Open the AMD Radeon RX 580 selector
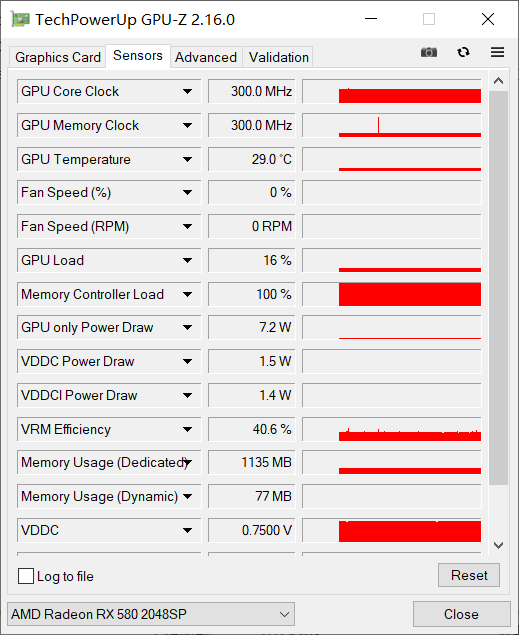This screenshot has width=519, height=635. (x=151, y=614)
